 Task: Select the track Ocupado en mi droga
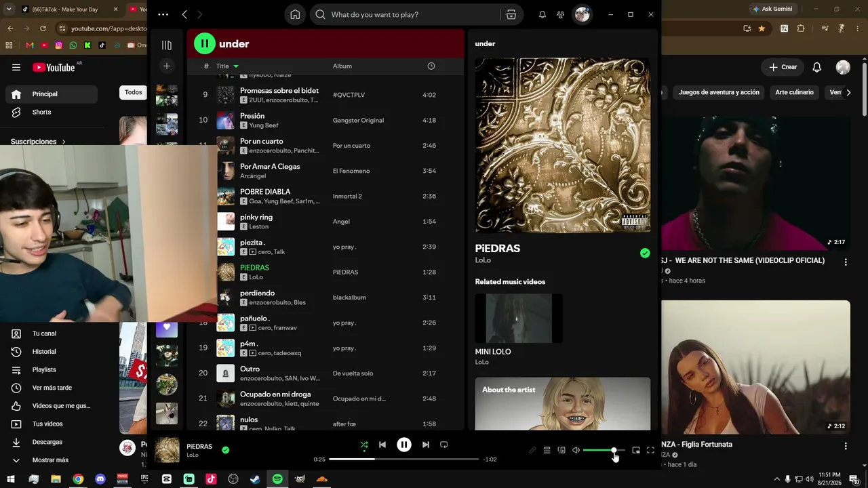pyautogui.click(x=275, y=394)
